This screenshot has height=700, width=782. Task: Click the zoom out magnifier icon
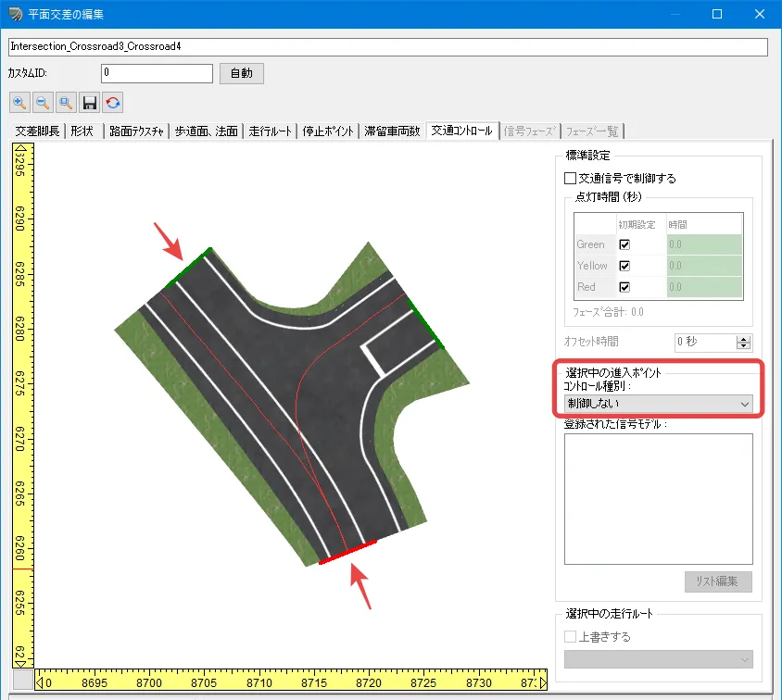(43, 102)
